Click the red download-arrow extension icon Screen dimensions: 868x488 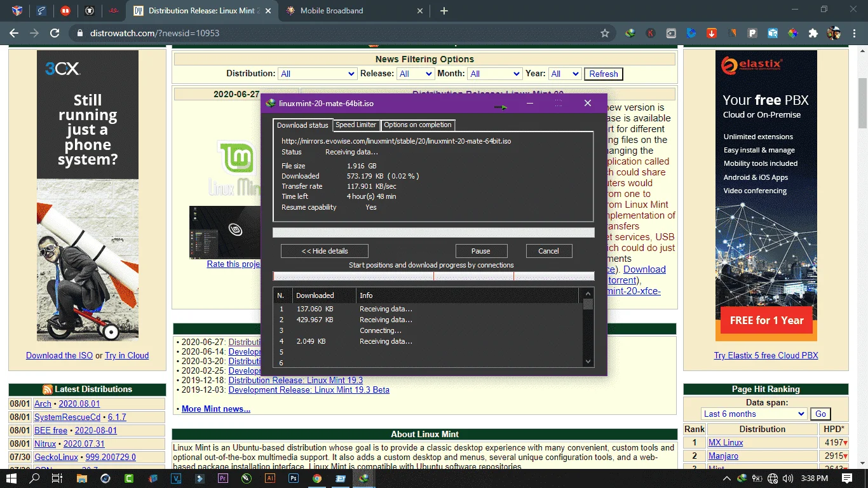pos(712,33)
